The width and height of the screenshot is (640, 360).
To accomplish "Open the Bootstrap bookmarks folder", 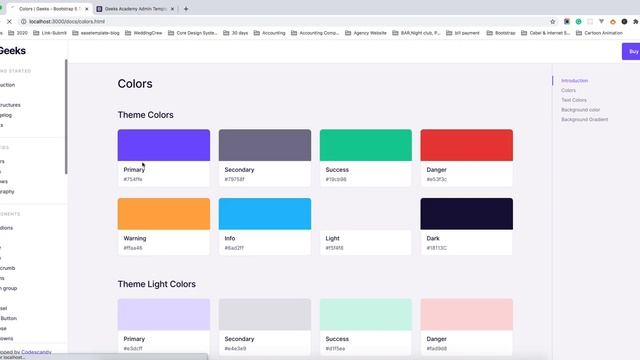I will coord(501,33).
